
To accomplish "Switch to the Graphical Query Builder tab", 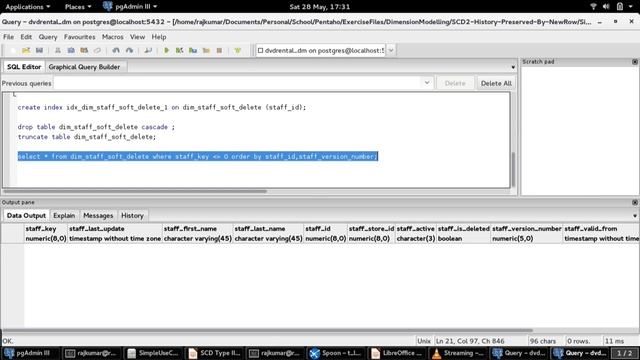I will 84,67.
